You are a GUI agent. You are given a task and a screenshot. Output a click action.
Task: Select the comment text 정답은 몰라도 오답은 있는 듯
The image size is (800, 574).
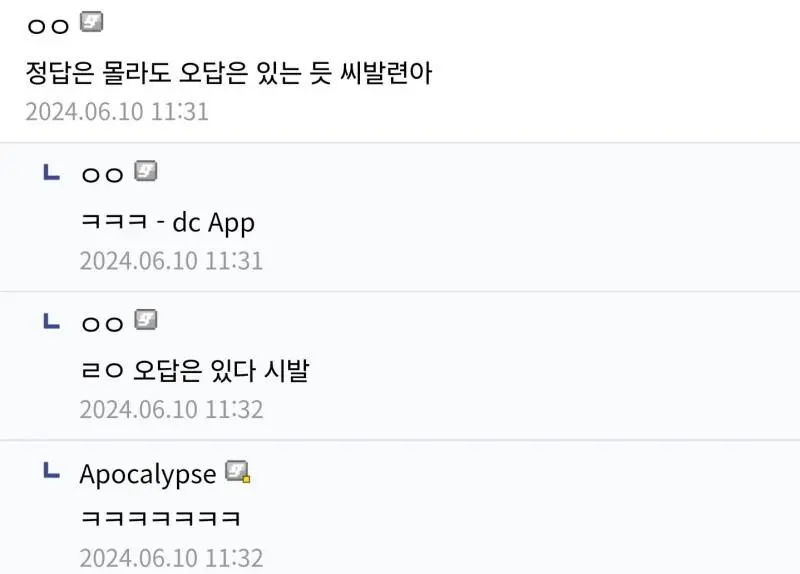click(179, 72)
